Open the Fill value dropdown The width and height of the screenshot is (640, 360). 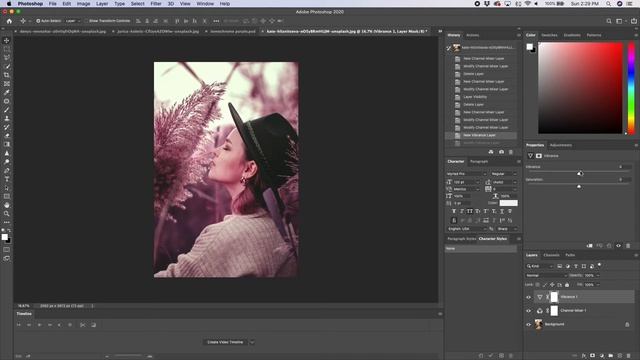tap(598, 284)
